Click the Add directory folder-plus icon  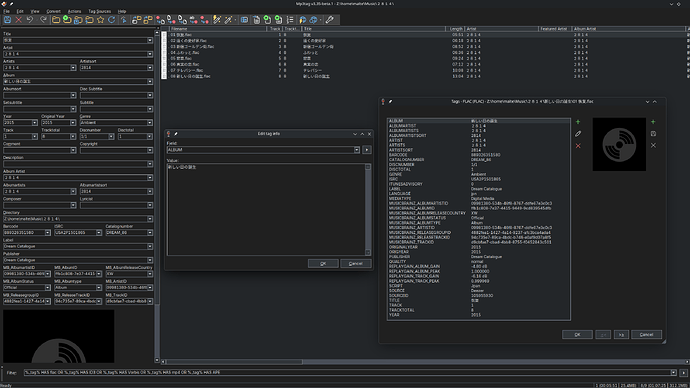(67, 20)
